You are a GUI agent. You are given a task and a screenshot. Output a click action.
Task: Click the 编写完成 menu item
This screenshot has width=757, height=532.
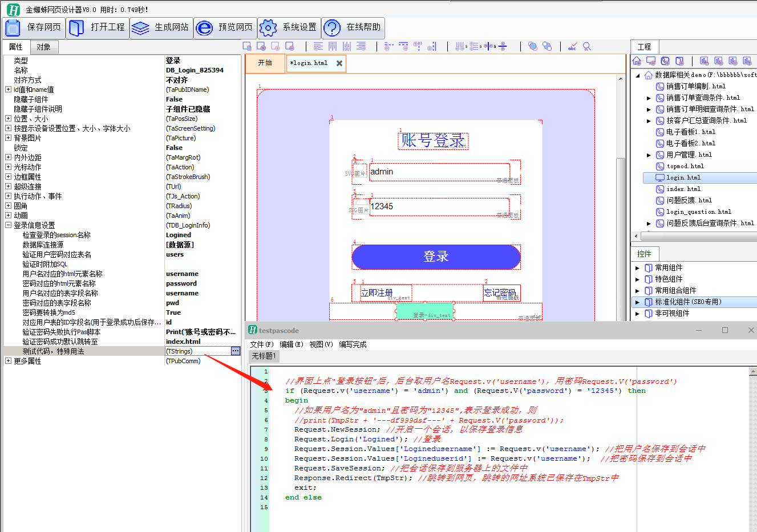coord(353,344)
